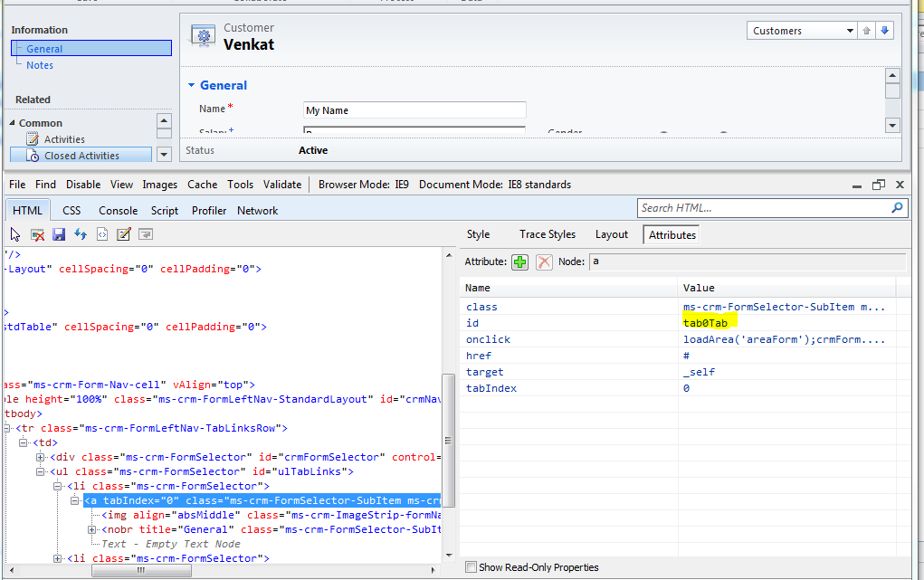924x580 pixels.
Task: Collapse the td node in DOM tree
Action: (23, 442)
